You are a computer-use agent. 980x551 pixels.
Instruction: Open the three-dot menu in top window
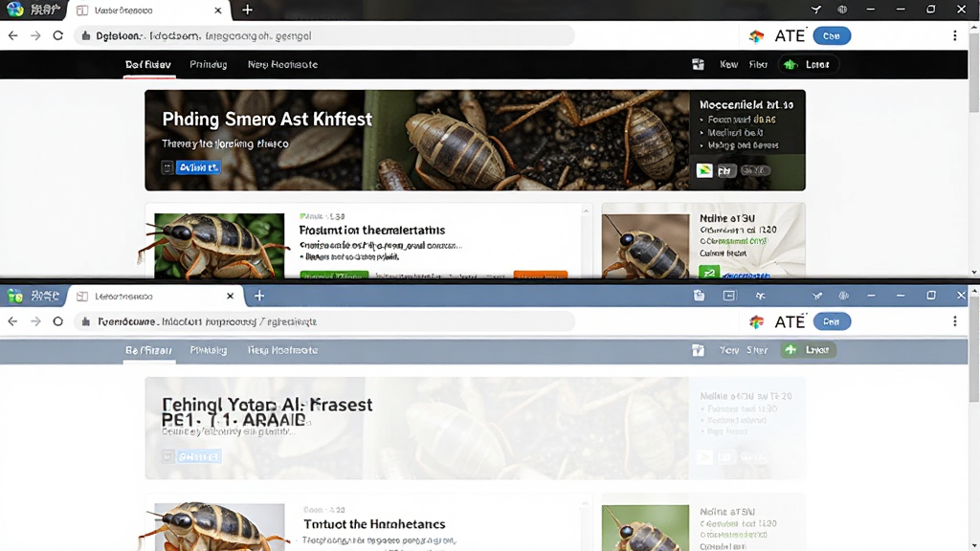[x=954, y=35]
